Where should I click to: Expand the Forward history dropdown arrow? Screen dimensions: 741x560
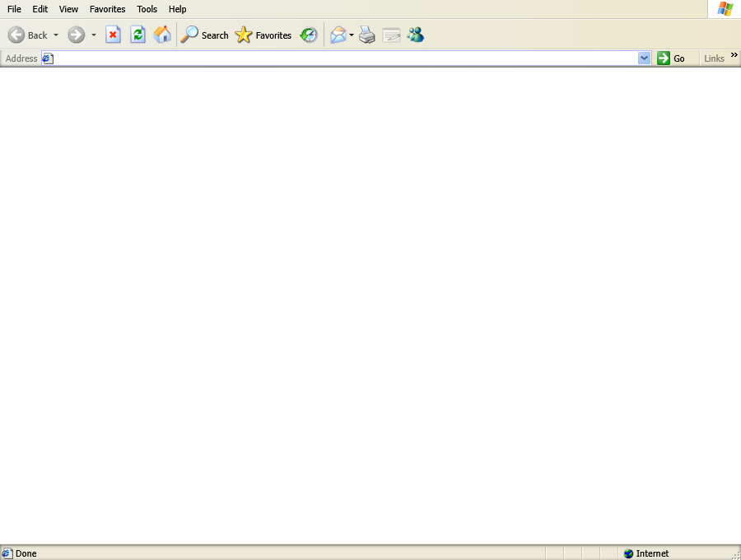pos(93,35)
